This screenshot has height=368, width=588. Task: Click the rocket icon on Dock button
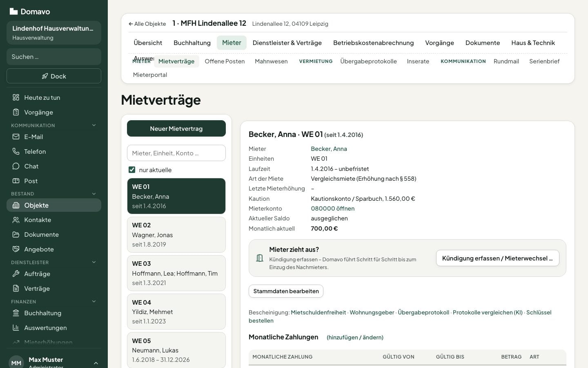pos(45,76)
